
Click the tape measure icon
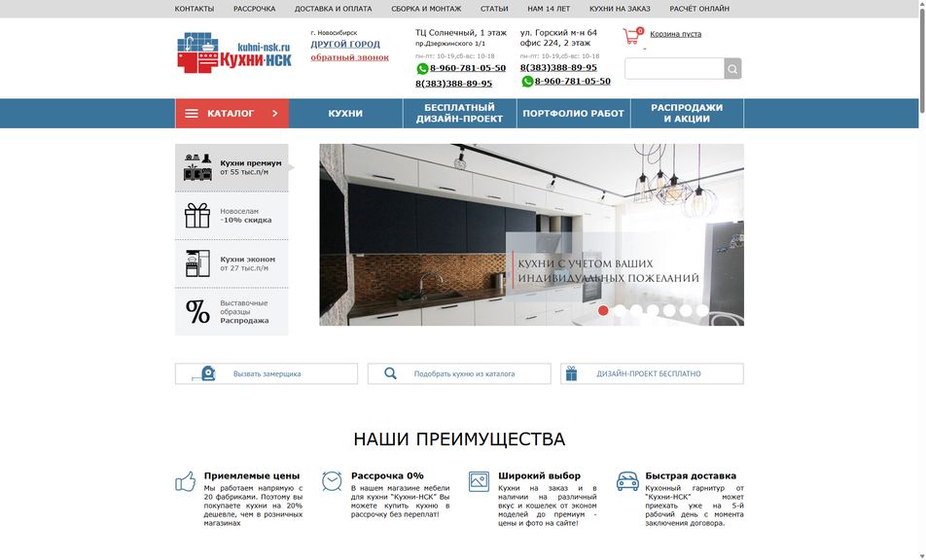point(204,373)
